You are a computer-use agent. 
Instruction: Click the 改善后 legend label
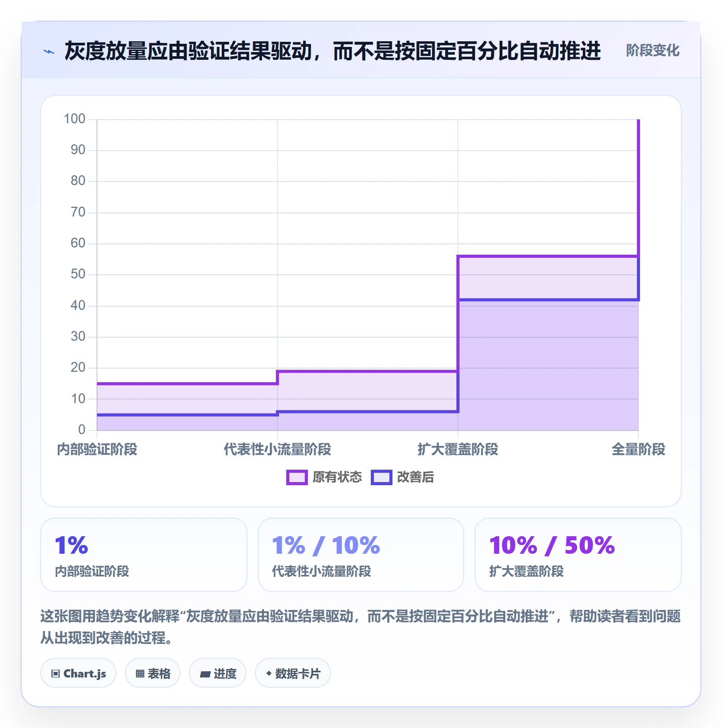click(x=415, y=477)
